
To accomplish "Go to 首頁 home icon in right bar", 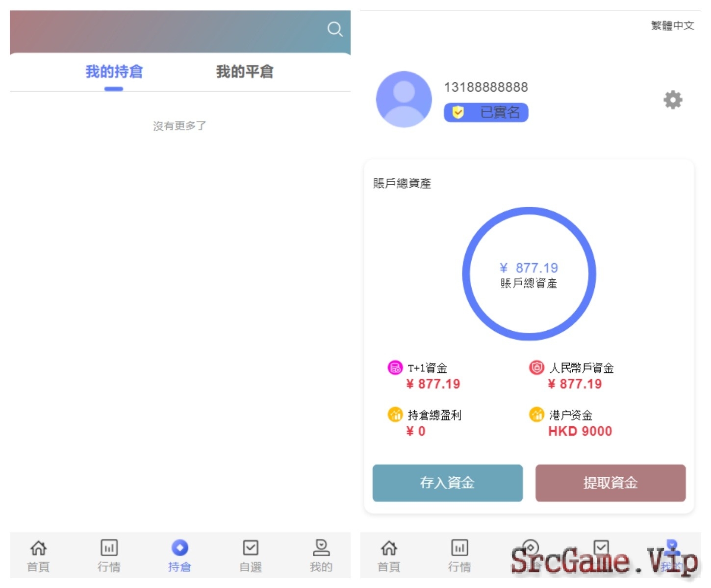I will (x=389, y=547).
